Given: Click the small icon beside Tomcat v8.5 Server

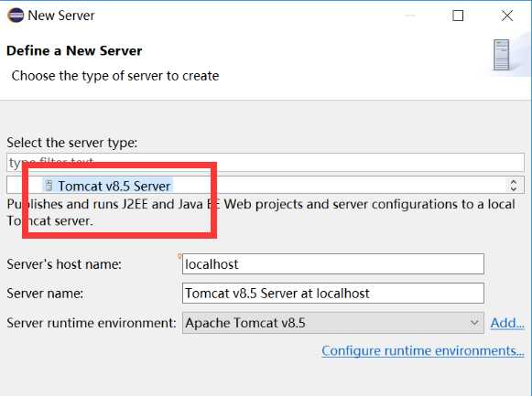Looking at the screenshot, I should click(49, 186).
